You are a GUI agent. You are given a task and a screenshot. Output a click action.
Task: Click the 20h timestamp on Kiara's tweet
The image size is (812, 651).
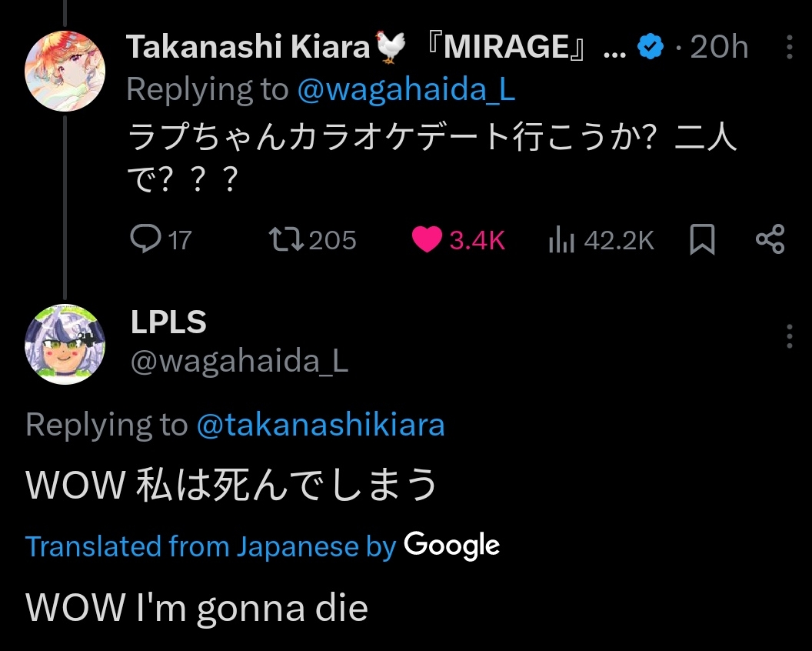719,48
